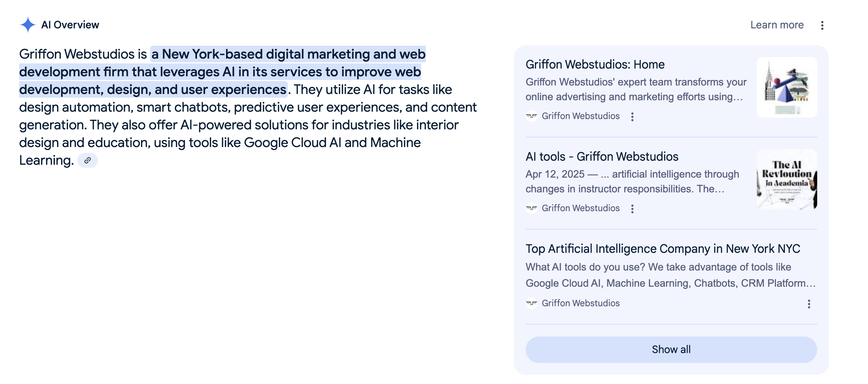Click the source link chip after "Learning."
868x384 pixels.
(x=88, y=160)
